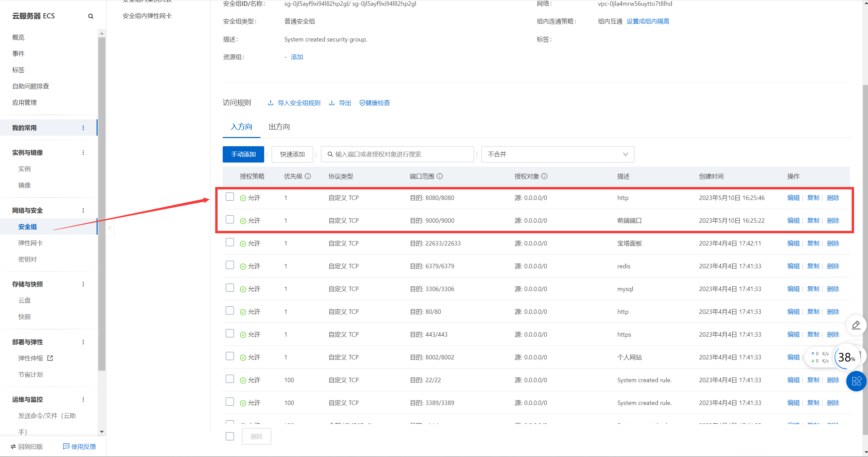Click the left sidebar scroll-up arrow
The image size is (868, 457).
point(102,33)
